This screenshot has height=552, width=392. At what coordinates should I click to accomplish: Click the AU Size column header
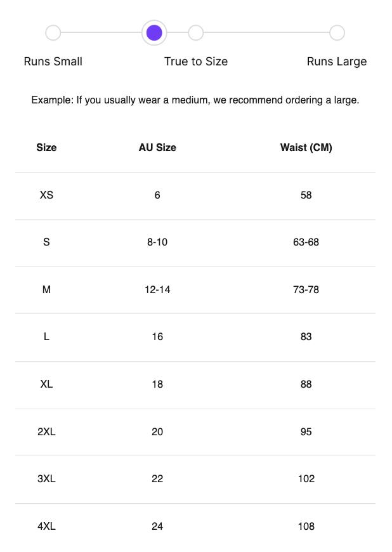(157, 147)
